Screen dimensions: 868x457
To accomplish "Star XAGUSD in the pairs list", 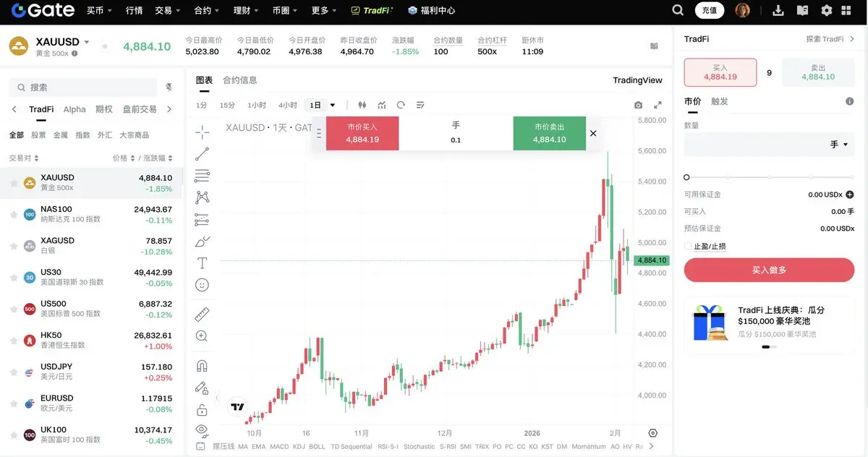I will pos(13,246).
